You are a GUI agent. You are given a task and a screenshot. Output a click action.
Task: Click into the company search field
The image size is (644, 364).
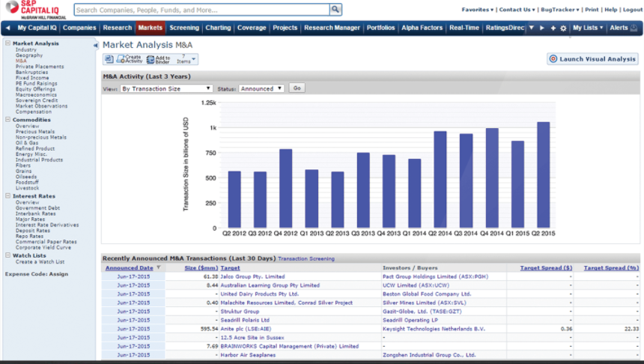(x=201, y=10)
